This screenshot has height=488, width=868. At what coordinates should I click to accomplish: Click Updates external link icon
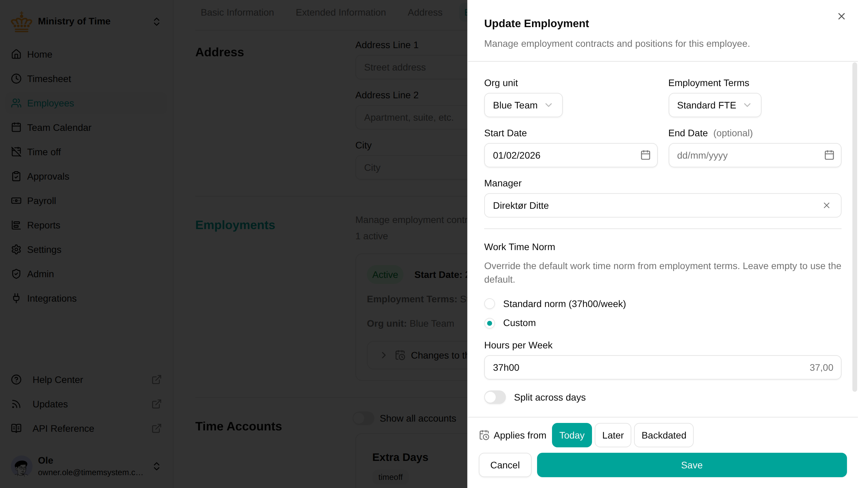156,404
